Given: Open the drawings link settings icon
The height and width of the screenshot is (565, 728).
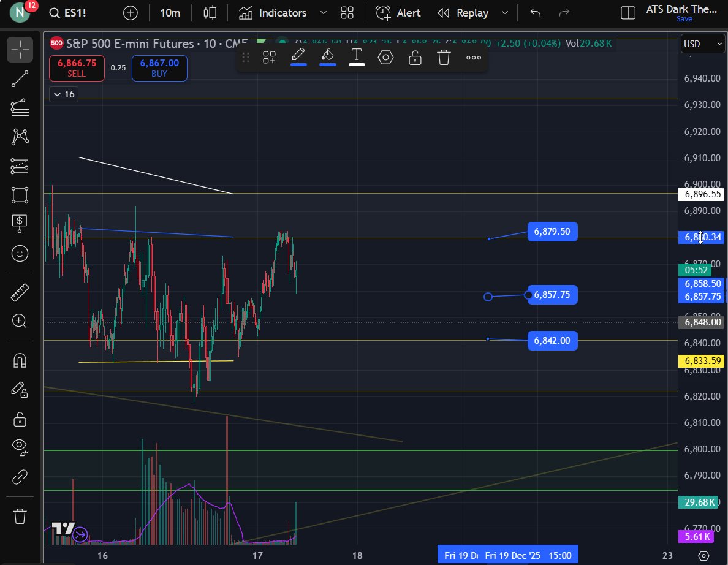Looking at the screenshot, I should (20, 477).
